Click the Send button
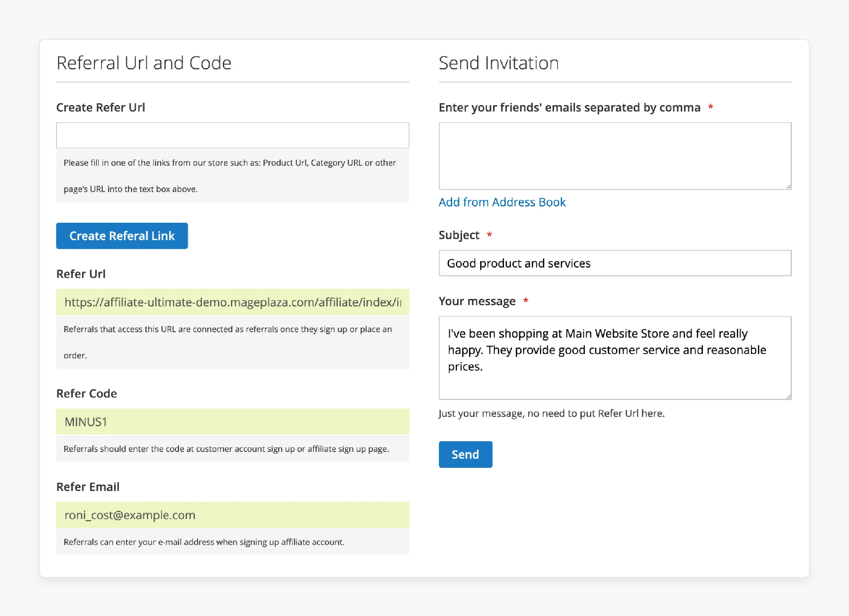 point(465,454)
